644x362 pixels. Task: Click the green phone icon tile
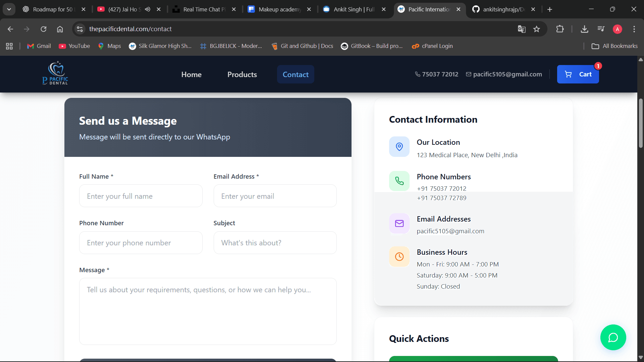[x=399, y=181]
